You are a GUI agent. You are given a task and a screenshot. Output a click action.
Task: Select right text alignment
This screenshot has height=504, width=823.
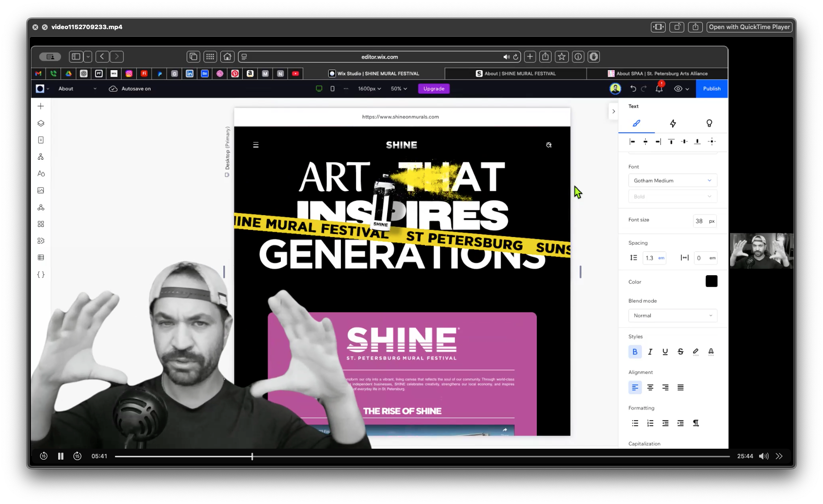(665, 388)
